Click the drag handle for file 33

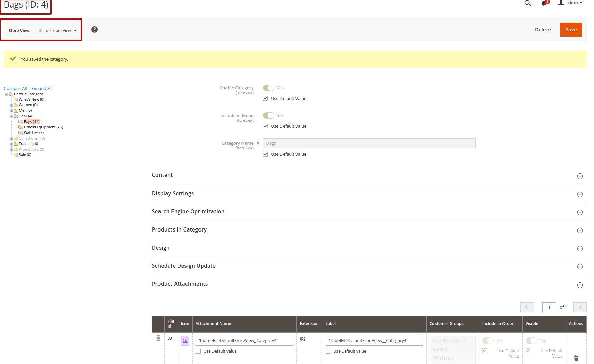tap(158, 338)
